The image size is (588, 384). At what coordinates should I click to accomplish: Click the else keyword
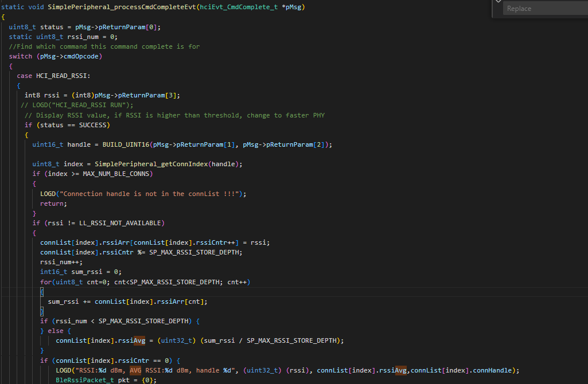(x=56, y=331)
